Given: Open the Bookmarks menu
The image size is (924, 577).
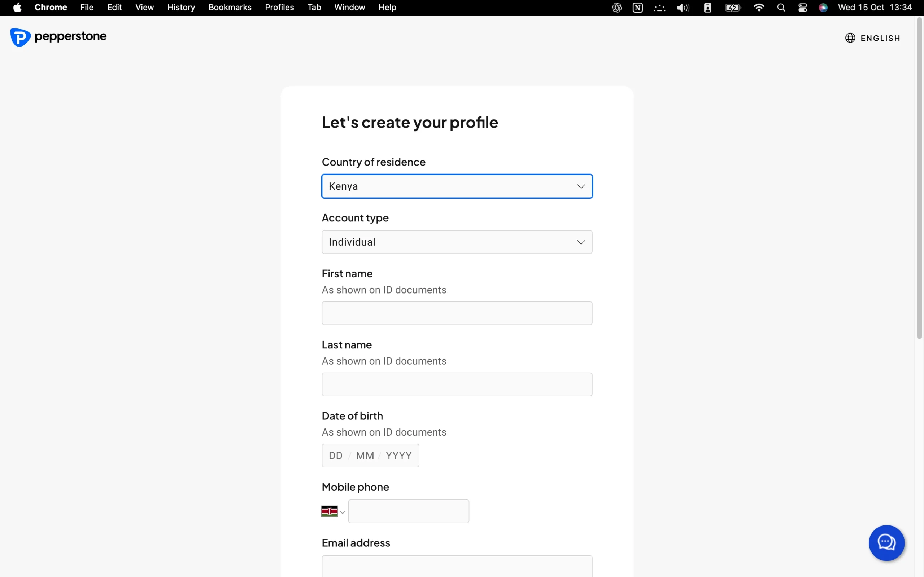Looking at the screenshot, I should coord(230,8).
